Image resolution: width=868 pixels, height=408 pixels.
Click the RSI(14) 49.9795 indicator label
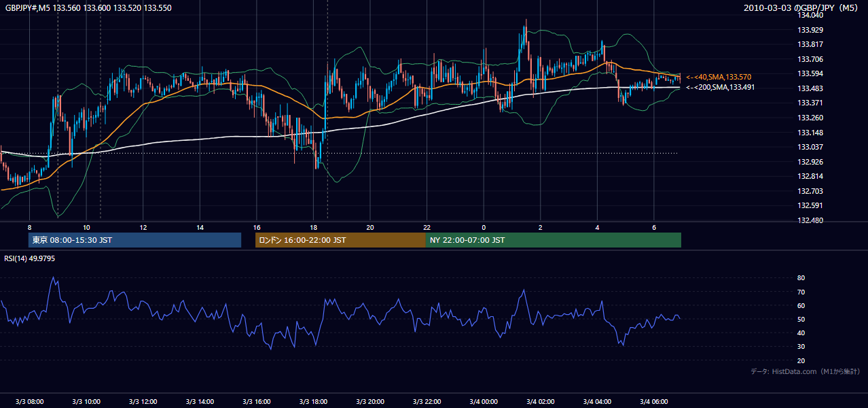30,258
